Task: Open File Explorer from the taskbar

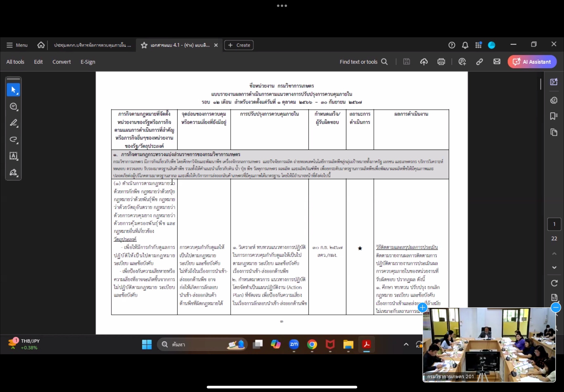Action: 348,345
